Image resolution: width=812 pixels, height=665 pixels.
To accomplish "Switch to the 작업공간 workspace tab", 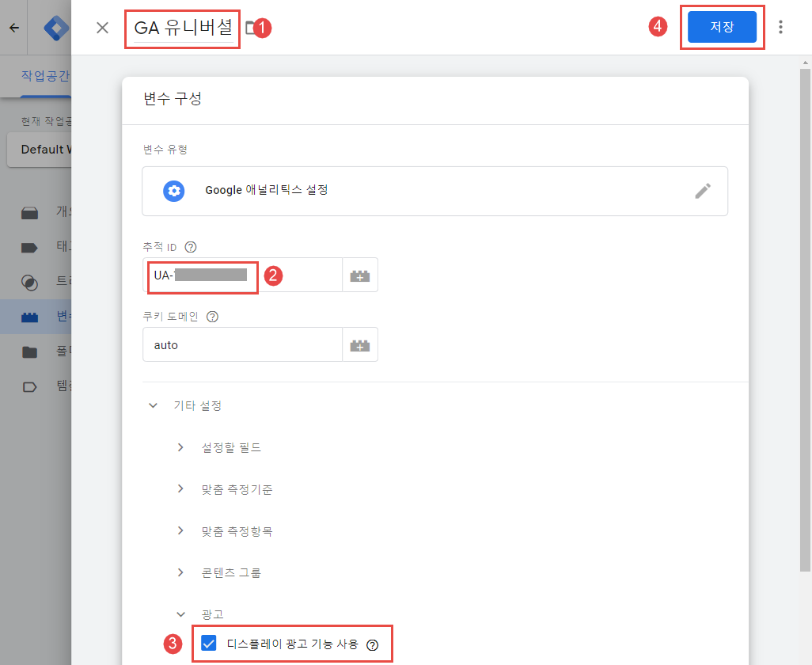I will [46, 76].
